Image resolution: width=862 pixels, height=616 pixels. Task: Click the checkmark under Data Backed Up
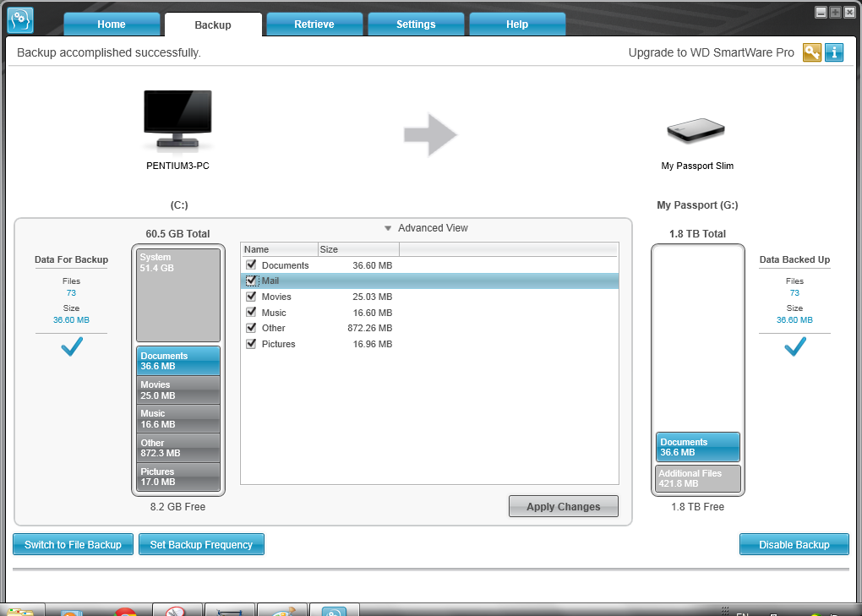click(x=795, y=346)
